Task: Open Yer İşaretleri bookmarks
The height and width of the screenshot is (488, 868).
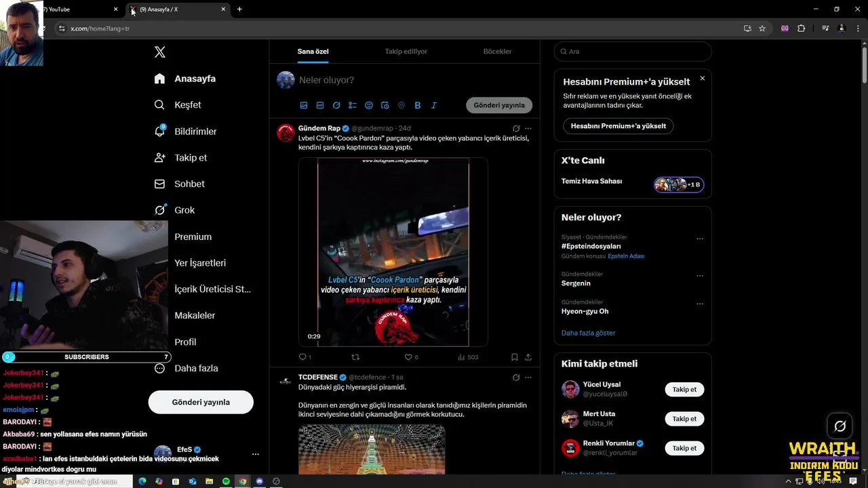Action: pos(200,263)
